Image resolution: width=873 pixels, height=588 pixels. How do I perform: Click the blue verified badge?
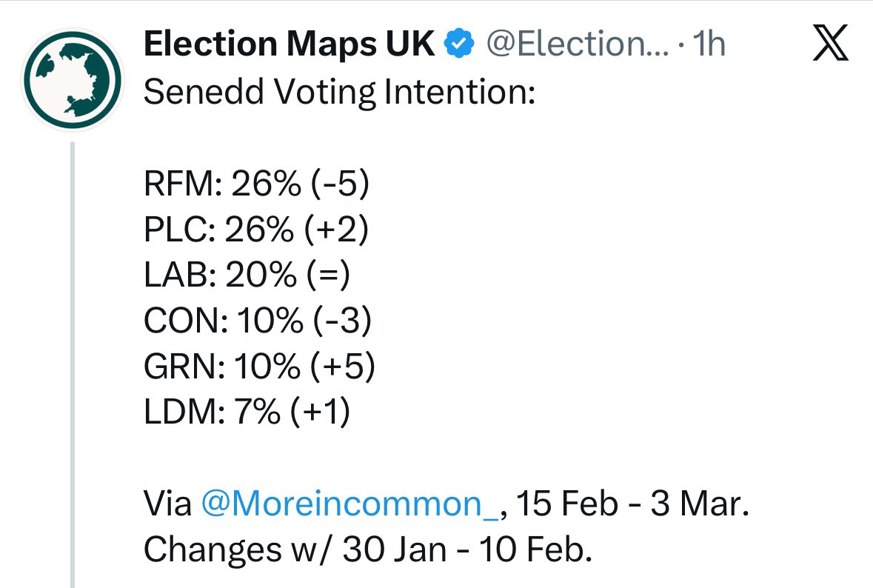pyautogui.click(x=459, y=46)
